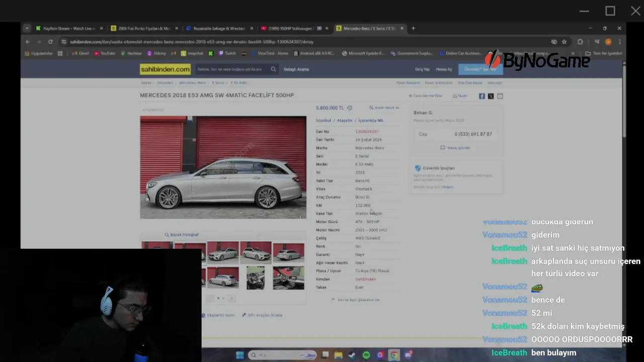Select front-view car thumbnail in top row

click(x=223, y=252)
